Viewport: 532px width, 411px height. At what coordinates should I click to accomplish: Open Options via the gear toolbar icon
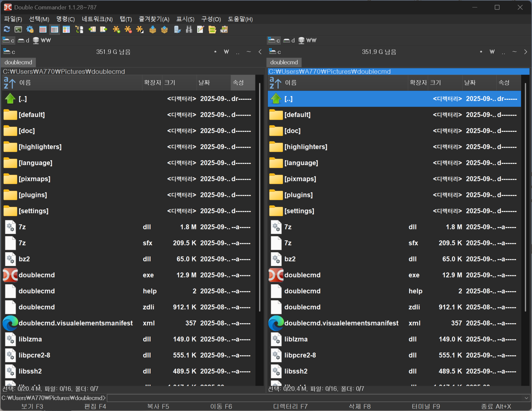(x=30, y=29)
